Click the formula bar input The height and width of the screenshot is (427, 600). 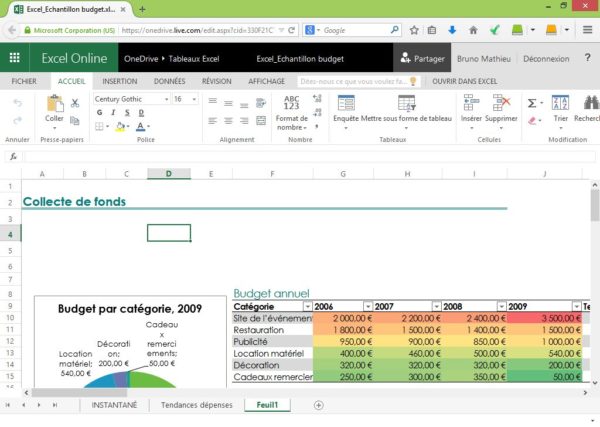click(x=309, y=156)
